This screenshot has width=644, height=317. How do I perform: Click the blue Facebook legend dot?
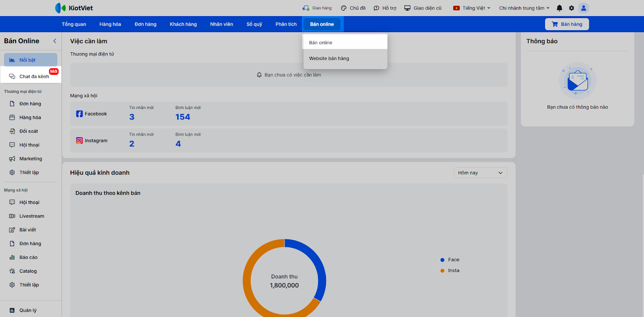click(x=442, y=260)
